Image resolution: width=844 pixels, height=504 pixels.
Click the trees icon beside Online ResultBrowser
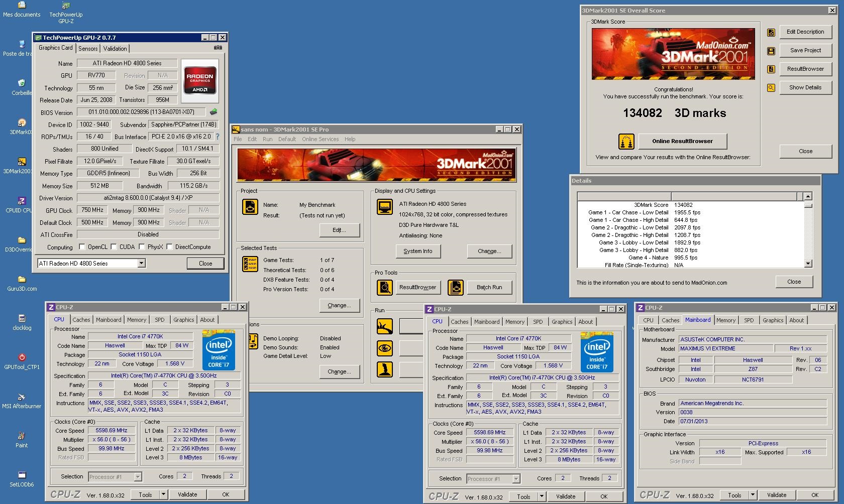[626, 142]
